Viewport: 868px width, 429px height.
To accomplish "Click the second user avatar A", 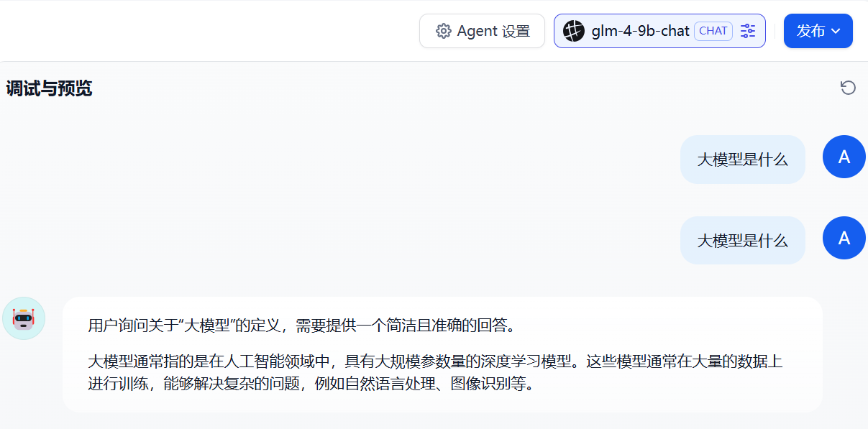I will pos(844,238).
